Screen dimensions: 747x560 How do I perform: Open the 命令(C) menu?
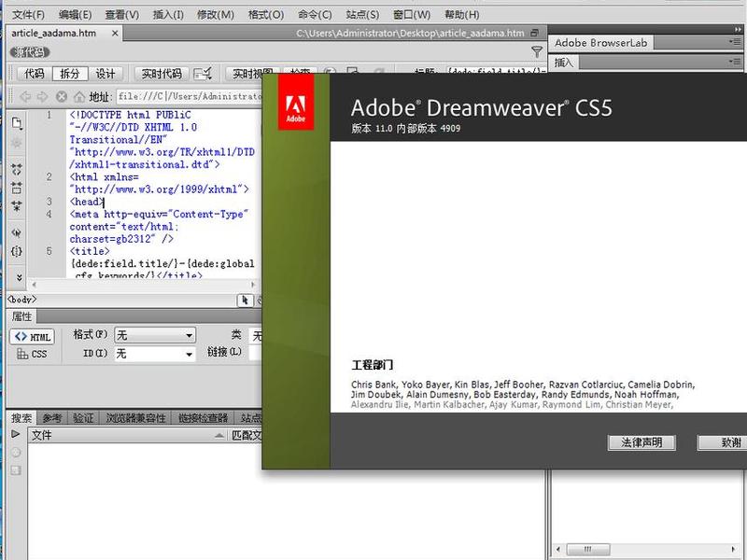315,15
